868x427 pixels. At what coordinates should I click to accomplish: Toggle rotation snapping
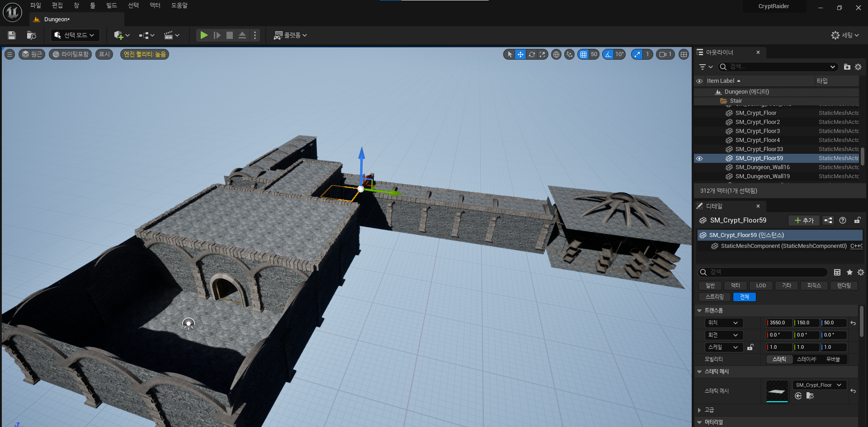[608, 54]
